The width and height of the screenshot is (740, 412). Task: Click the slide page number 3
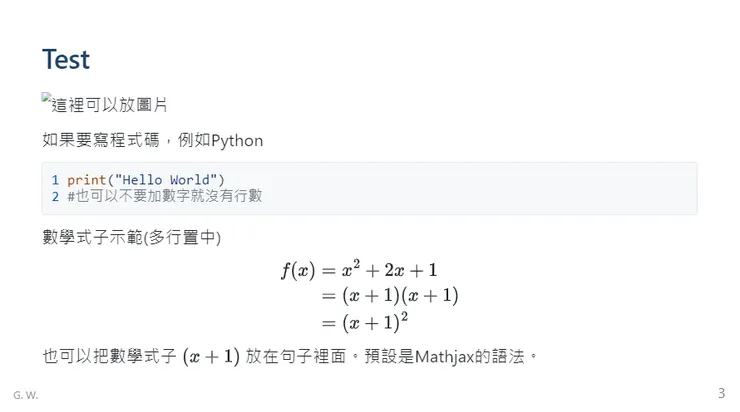[x=721, y=392]
